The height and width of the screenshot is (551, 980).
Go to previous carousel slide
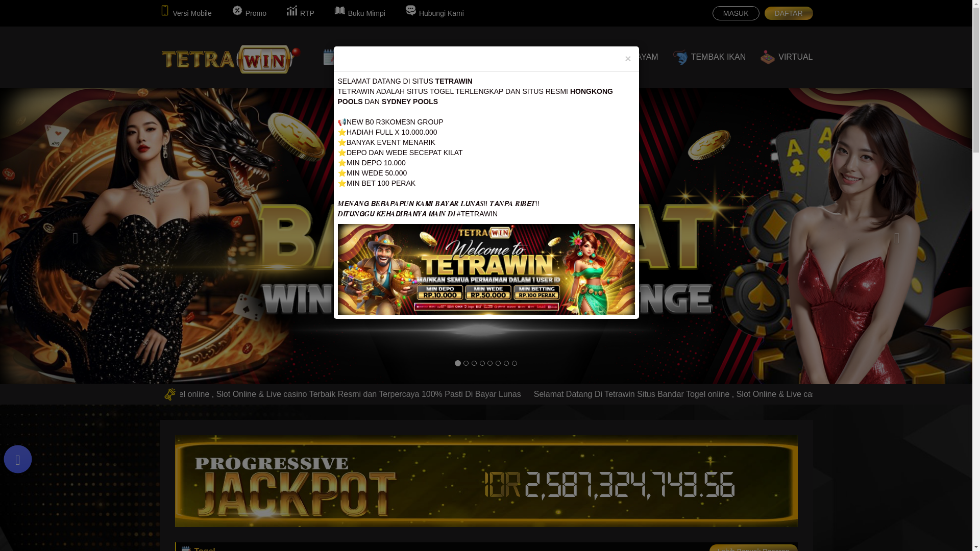pos(76,238)
